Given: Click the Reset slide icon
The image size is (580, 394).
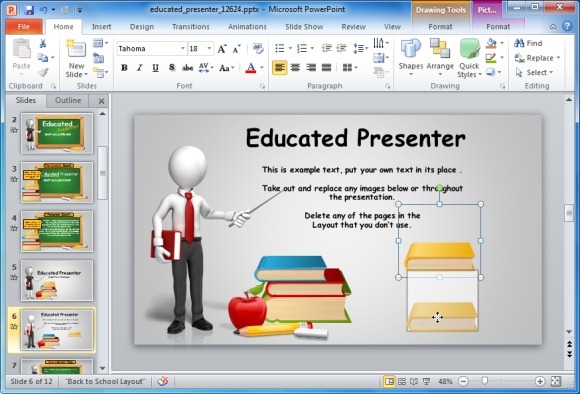Looking at the screenshot, I should coord(98,58).
